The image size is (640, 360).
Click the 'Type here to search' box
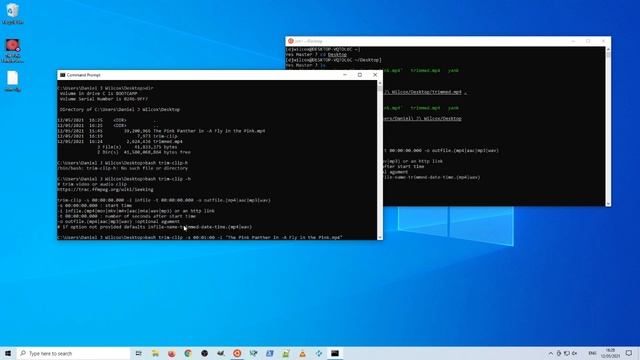point(73,353)
